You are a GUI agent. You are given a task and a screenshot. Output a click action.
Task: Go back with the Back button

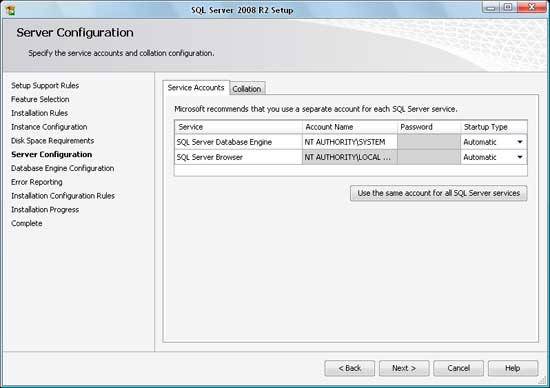(x=349, y=368)
